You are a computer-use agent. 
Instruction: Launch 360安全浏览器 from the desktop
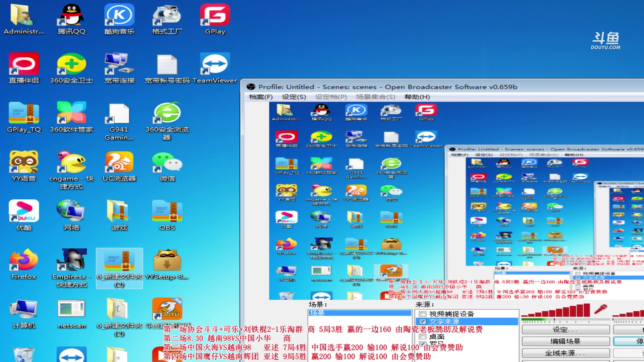pos(167,121)
